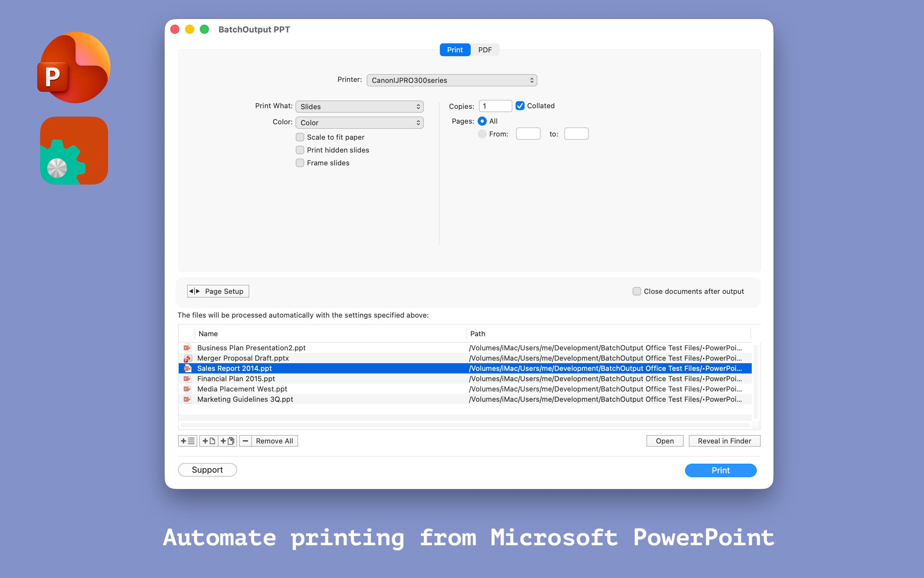
Task: Click the BatchOutput gear app icon
Action: point(74,151)
